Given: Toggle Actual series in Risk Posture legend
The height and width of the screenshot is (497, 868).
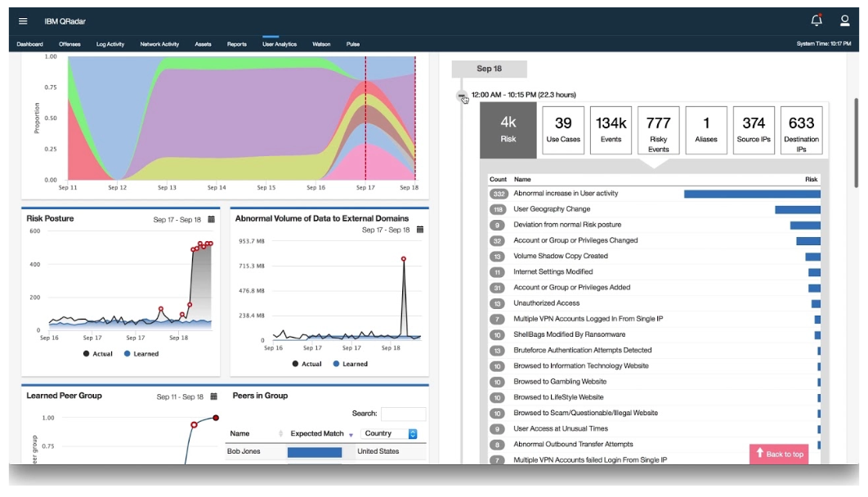Looking at the screenshot, I should (x=97, y=354).
